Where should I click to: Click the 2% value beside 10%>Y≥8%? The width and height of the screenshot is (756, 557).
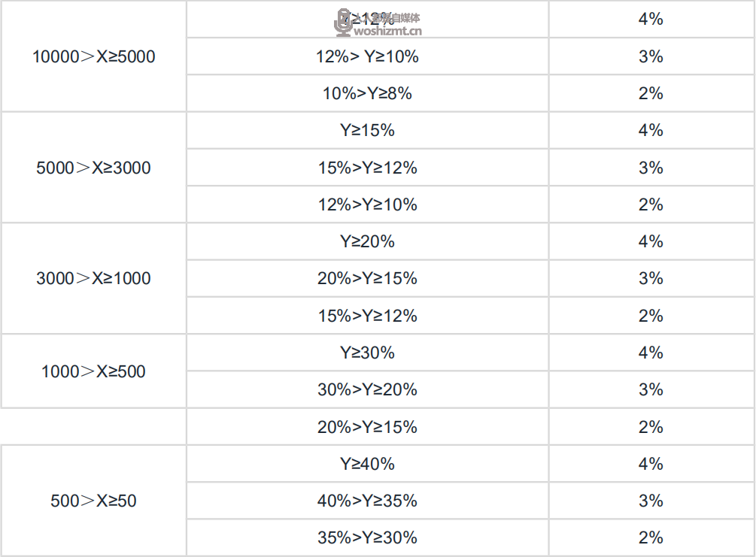tap(651, 93)
